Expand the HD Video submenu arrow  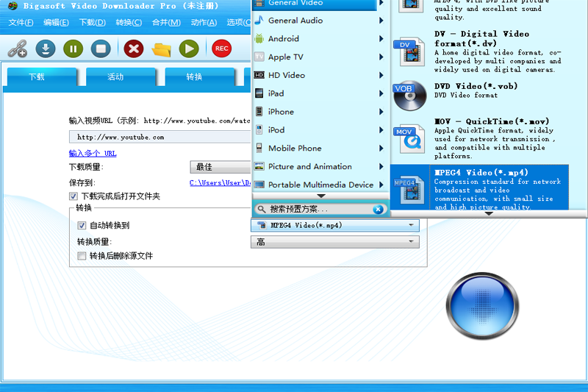point(381,75)
